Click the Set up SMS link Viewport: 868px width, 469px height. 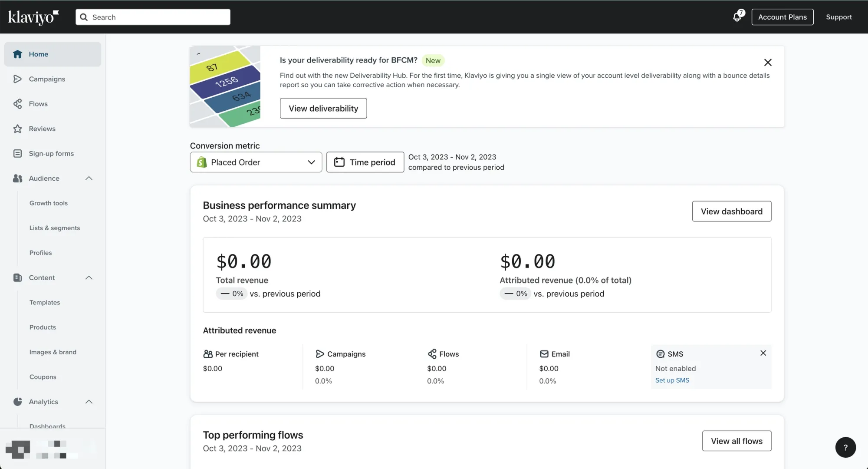coord(672,380)
